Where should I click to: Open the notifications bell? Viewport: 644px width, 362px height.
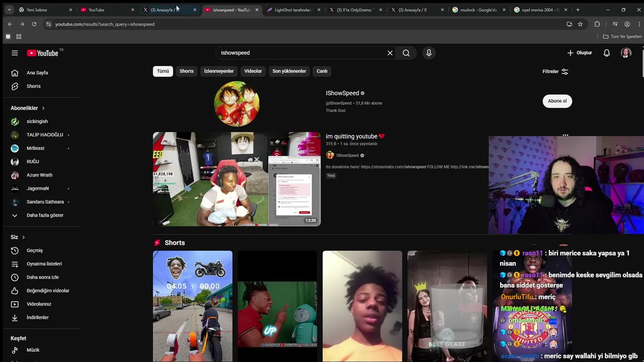pos(607,53)
